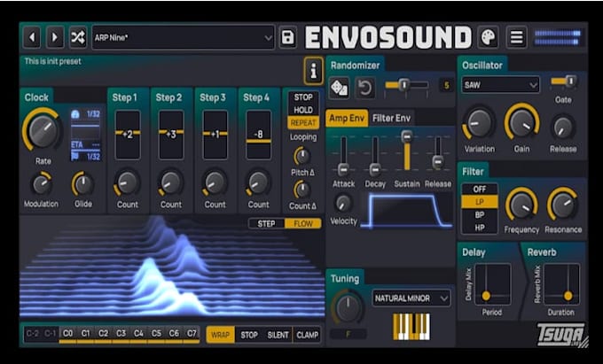The width and height of the screenshot is (603, 364).
Task: Click the Glide knob
Action: point(83,184)
